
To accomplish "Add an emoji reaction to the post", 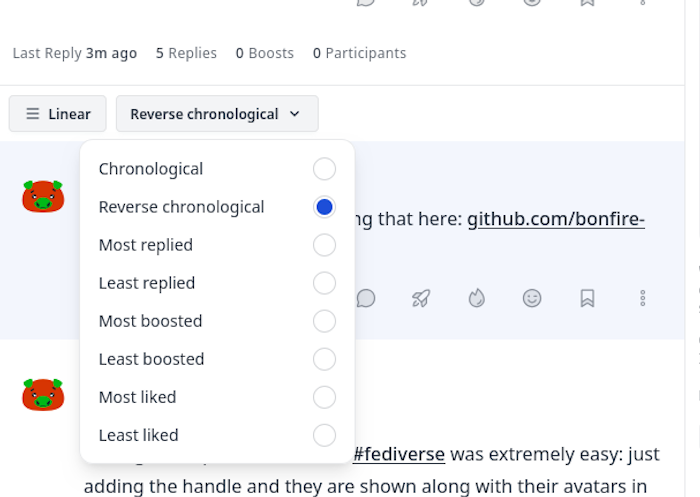I will pos(532,298).
